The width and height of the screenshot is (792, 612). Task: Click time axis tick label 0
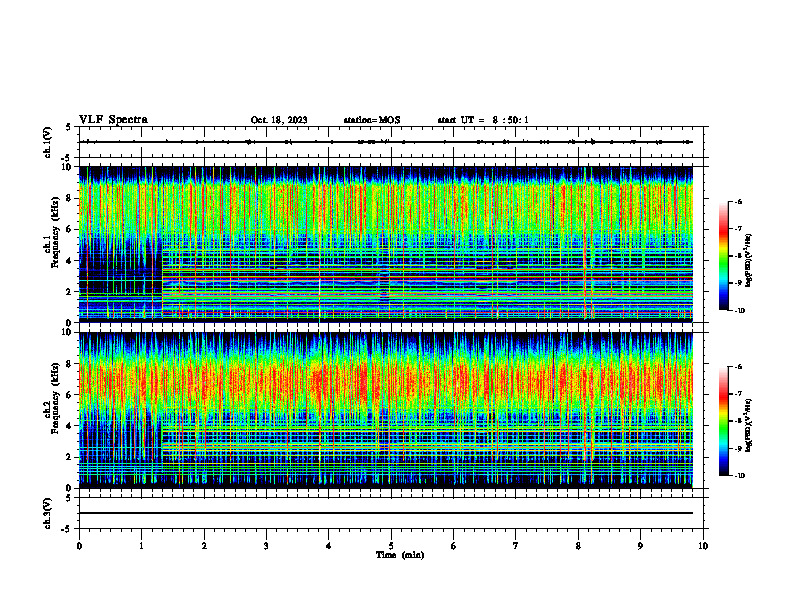[x=79, y=546]
